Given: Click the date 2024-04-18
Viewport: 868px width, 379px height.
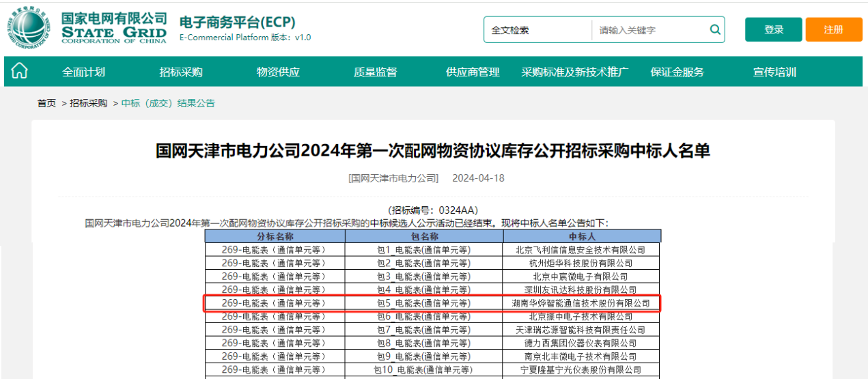Looking at the screenshot, I should click(478, 178).
